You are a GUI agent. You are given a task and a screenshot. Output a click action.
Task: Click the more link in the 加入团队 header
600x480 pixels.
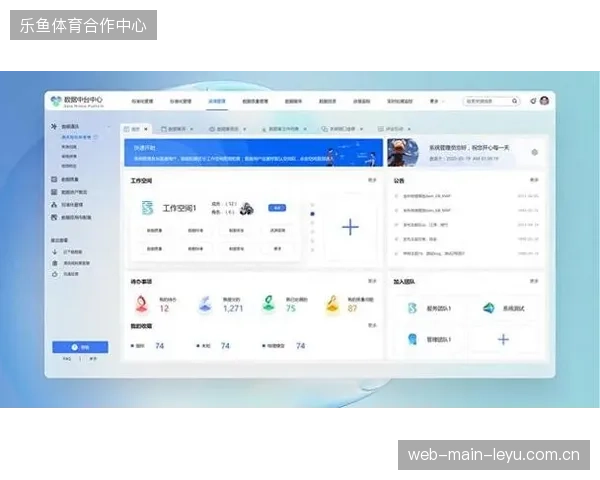pyautogui.click(x=534, y=281)
